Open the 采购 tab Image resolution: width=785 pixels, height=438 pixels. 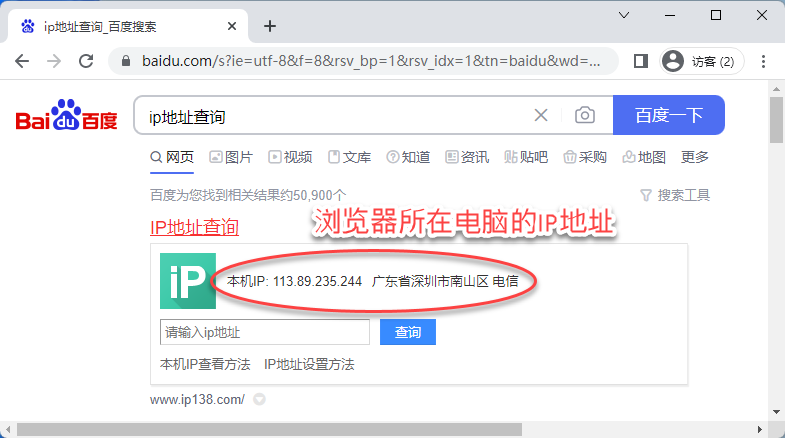coord(585,157)
